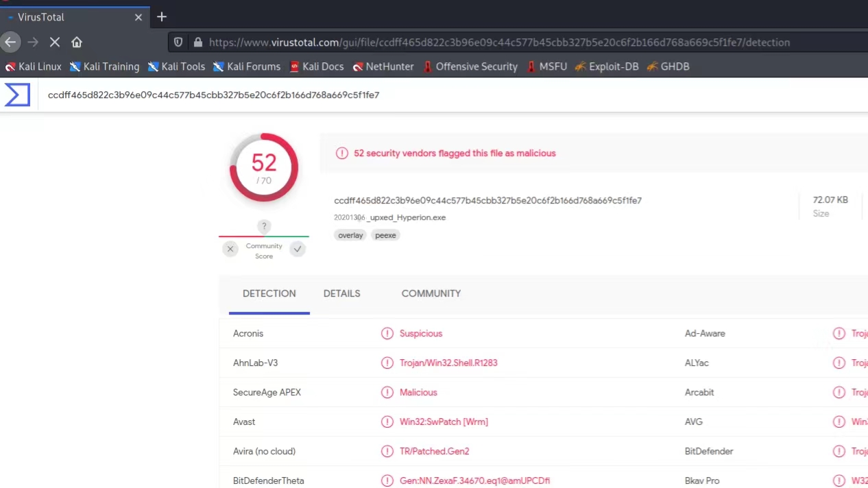Click the shield tracking protection icon
868x488 pixels.
(178, 42)
